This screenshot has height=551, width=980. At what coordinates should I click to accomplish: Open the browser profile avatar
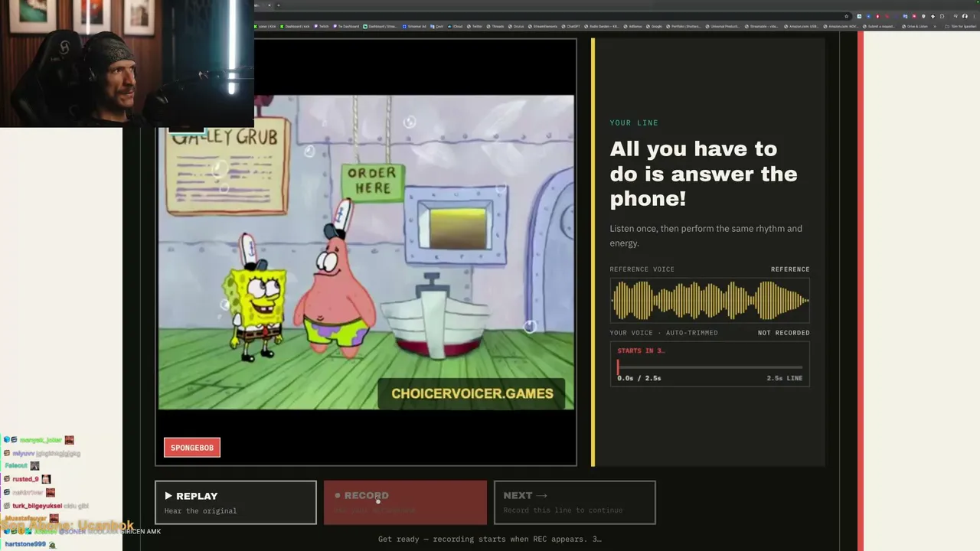(965, 16)
